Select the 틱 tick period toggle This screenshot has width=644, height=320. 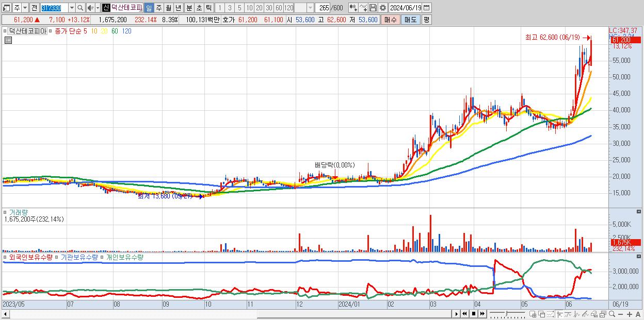208,8
